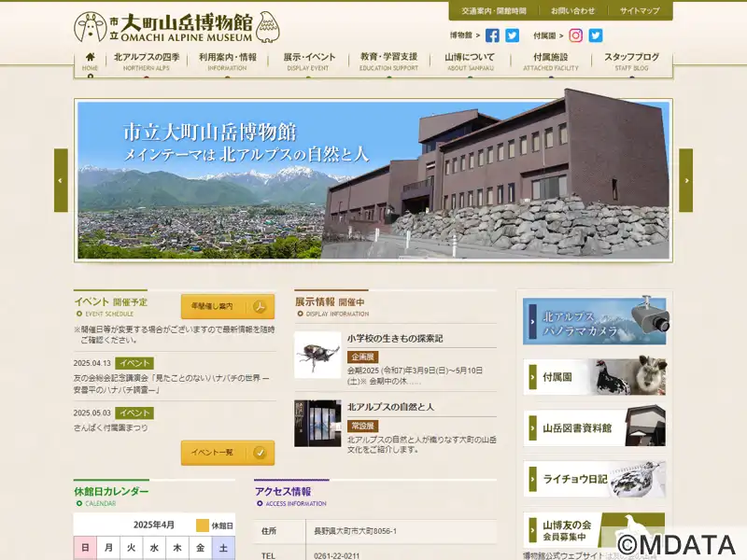The image size is (747, 560).
Task: Click the Omachi Alpine Museum logo
Action: click(x=176, y=28)
